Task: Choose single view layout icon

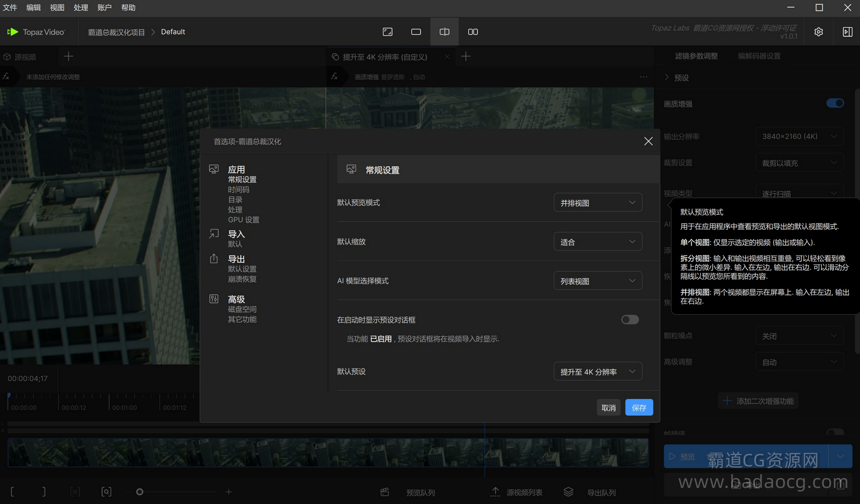Action: tap(416, 32)
